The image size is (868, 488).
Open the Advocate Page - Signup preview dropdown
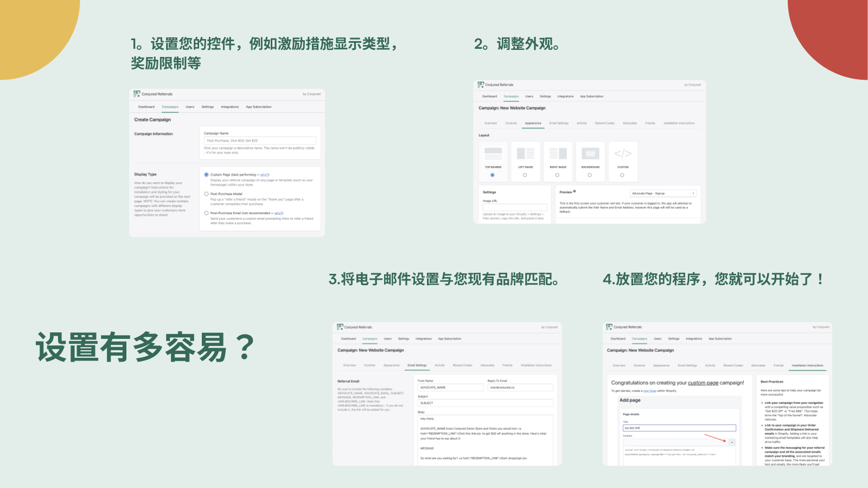coord(663,193)
